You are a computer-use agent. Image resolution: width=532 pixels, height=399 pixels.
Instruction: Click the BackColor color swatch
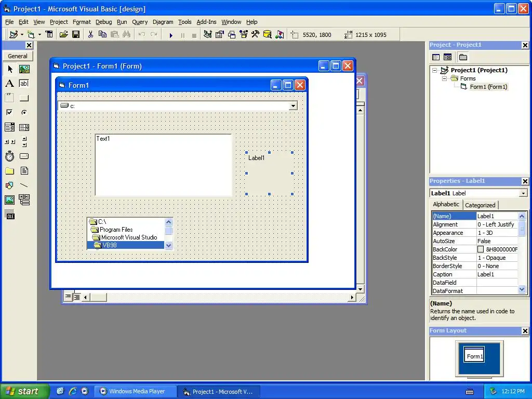[x=481, y=249]
